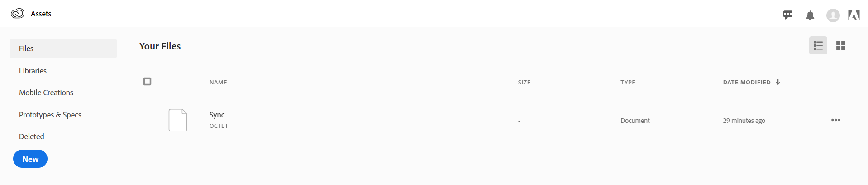868x185 pixels.
Task: Sort files by Size column
Action: (x=524, y=82)
